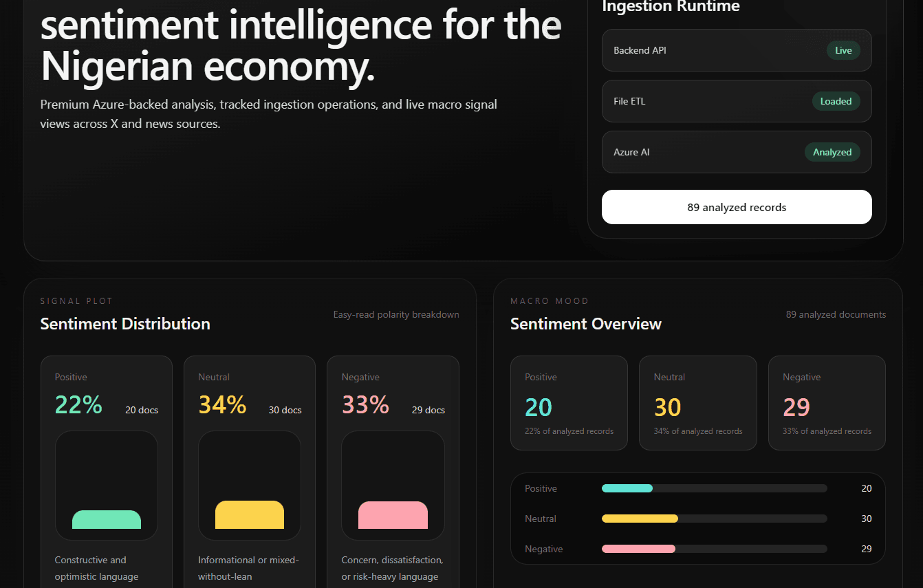Viewport: 923px width, 588px height.
Task: Click the 'Premium Azure-backed analysis' paragraph
Action: (268, 114)
